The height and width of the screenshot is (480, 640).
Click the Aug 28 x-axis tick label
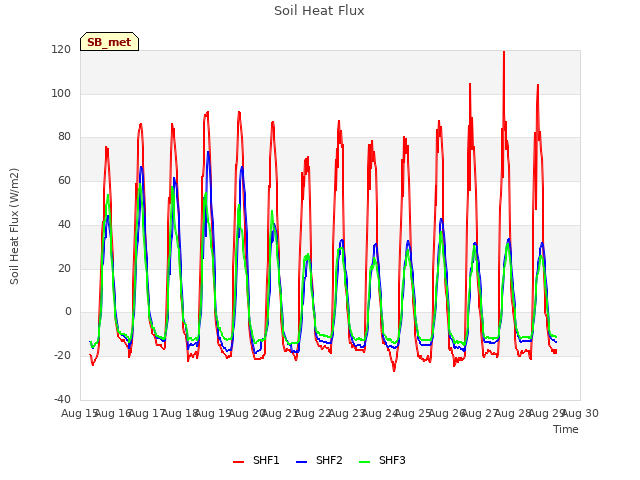(x=513, y=413)
